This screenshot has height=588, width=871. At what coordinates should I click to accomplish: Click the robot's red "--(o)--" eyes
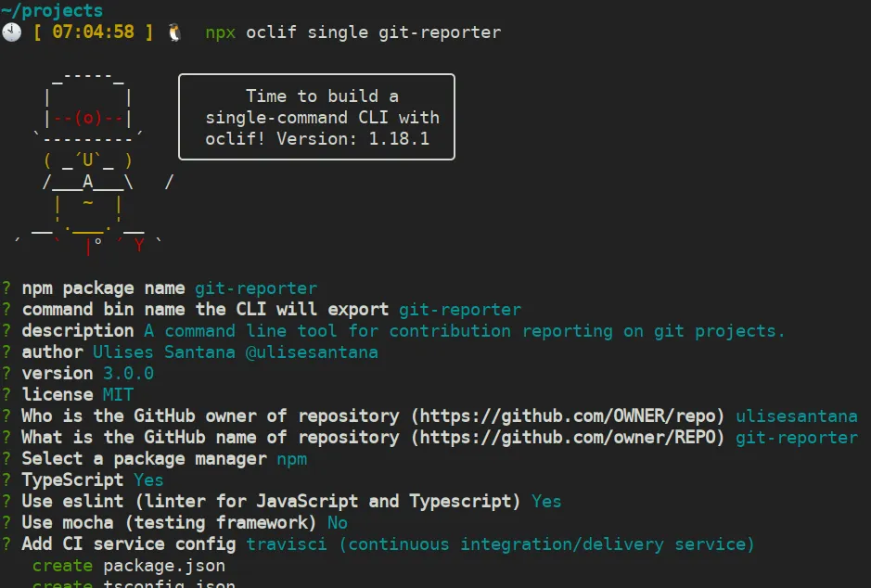(88, 118)
